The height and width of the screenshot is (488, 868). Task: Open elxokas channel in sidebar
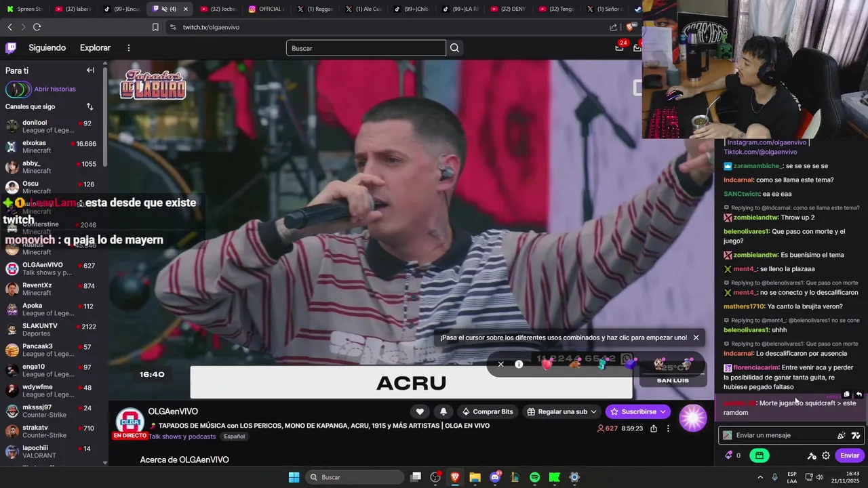pos(51,147)
